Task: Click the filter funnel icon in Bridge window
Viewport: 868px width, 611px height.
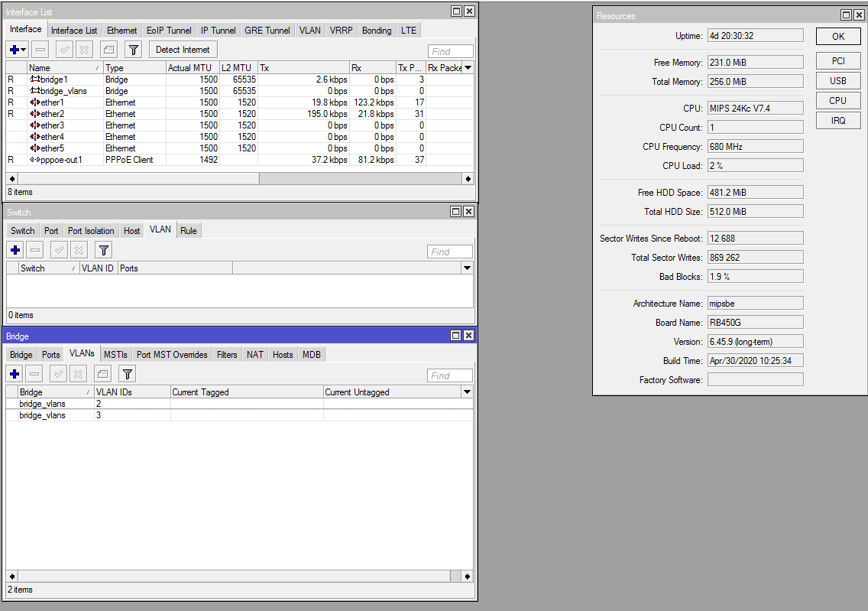Action: [x=128, y=374]
